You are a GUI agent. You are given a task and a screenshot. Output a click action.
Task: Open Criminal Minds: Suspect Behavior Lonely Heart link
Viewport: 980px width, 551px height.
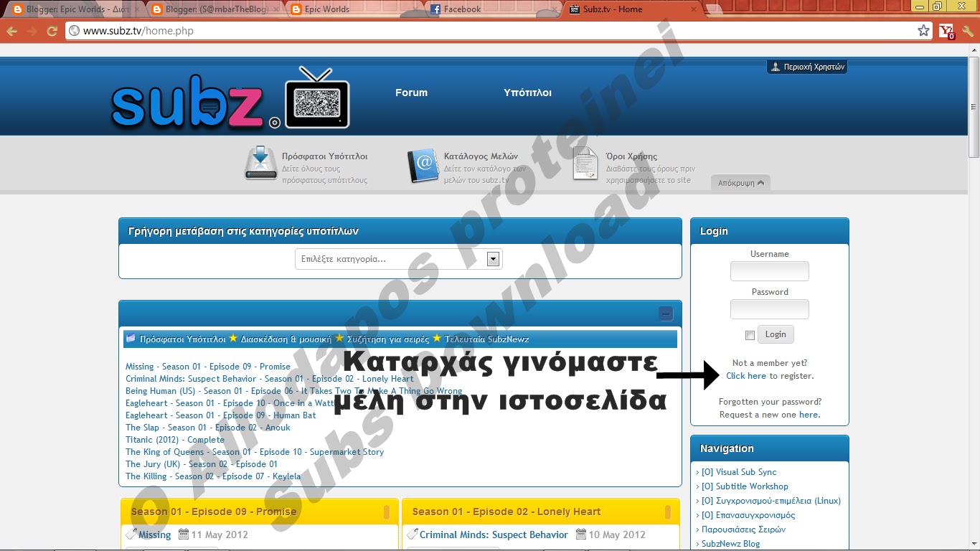270,379
